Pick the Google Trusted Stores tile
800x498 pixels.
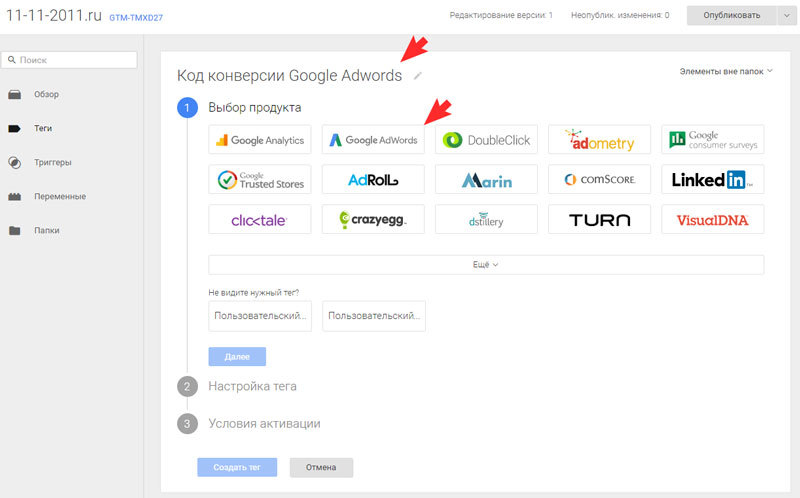260,179
